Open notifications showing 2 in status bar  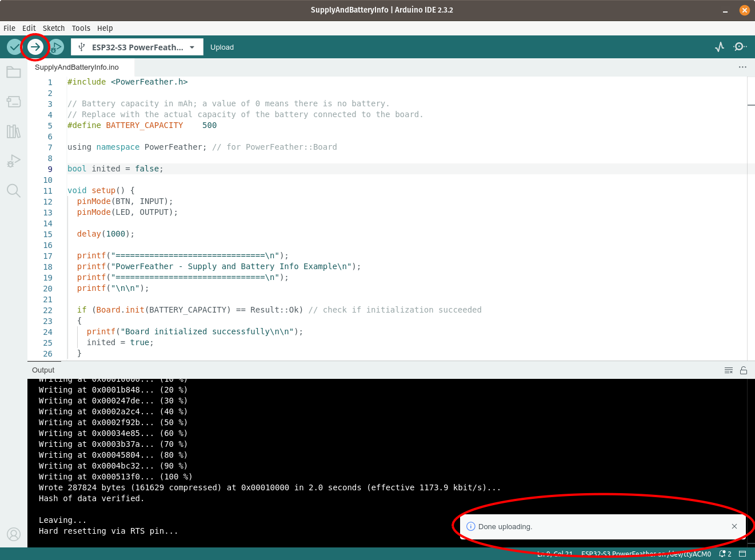click(x=725, y=554)
